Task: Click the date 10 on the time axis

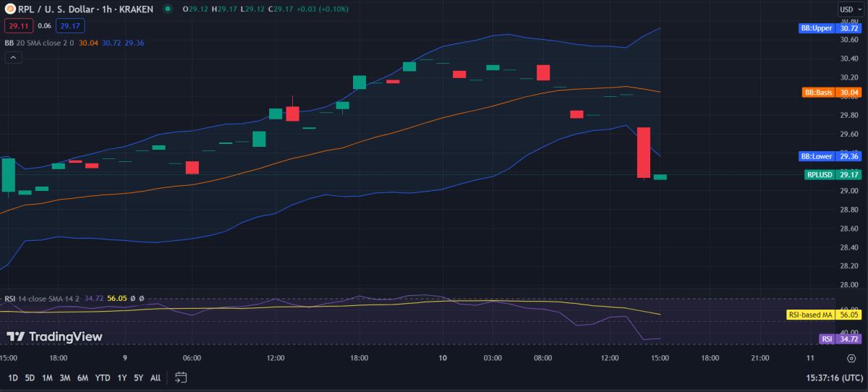Action: pos(443,358)
